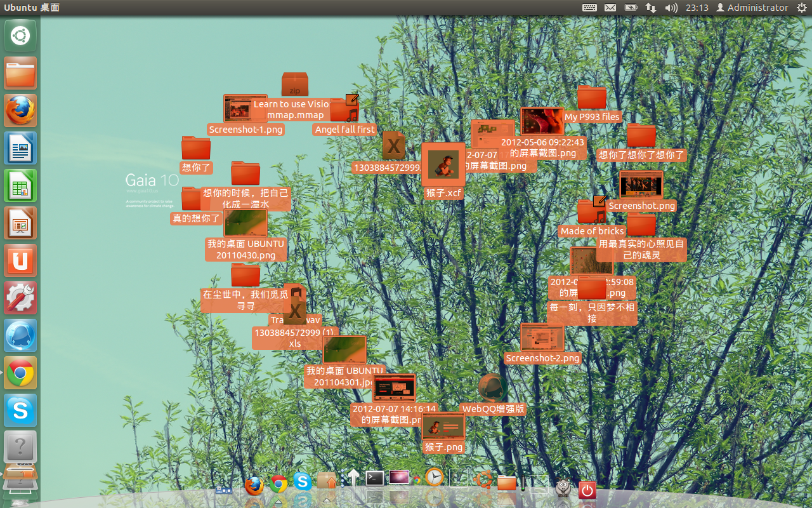Viewport: 812px width, 508px height.
Task: Click the 23:13 clock in top panel
Action: [x=697, y=8]
